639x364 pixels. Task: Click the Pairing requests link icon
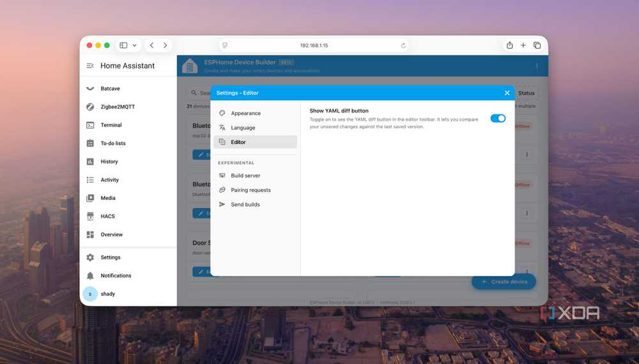pos(222,190)
